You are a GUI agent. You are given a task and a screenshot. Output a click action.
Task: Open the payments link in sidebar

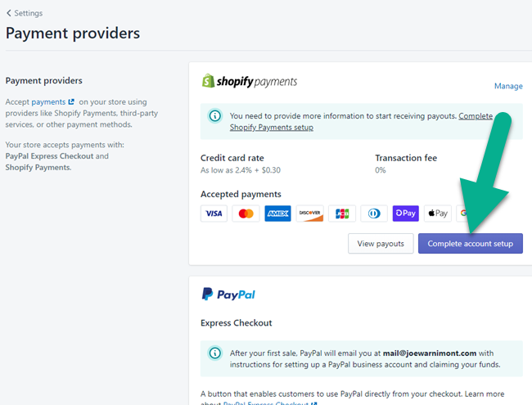[x=48, y=102]
